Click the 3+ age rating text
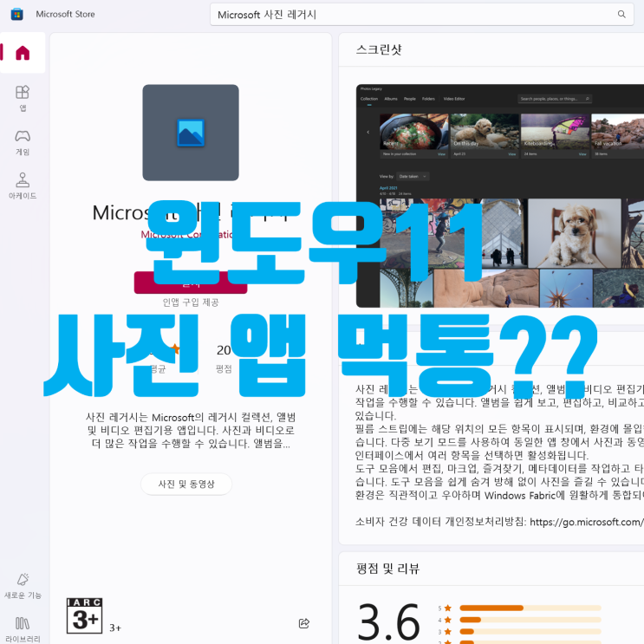Screen dimensions: 644x644 pyautogui.click(x=115, y=628)
